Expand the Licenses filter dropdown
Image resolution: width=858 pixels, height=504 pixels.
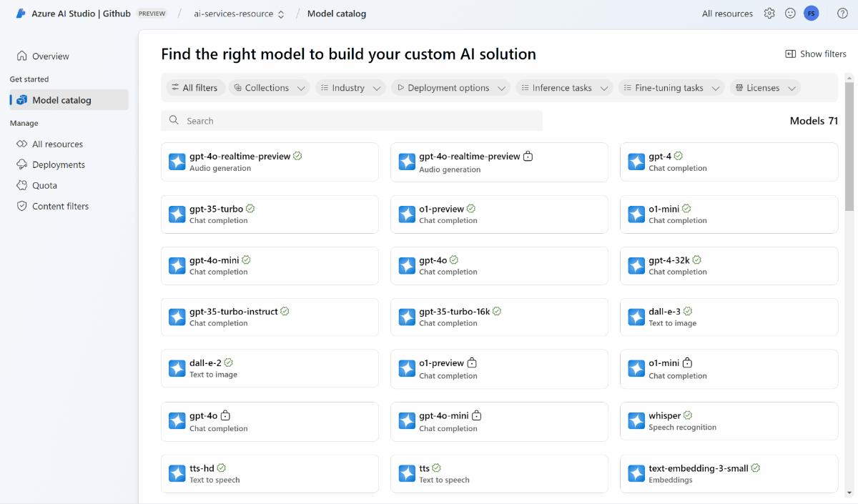point(765,88)
